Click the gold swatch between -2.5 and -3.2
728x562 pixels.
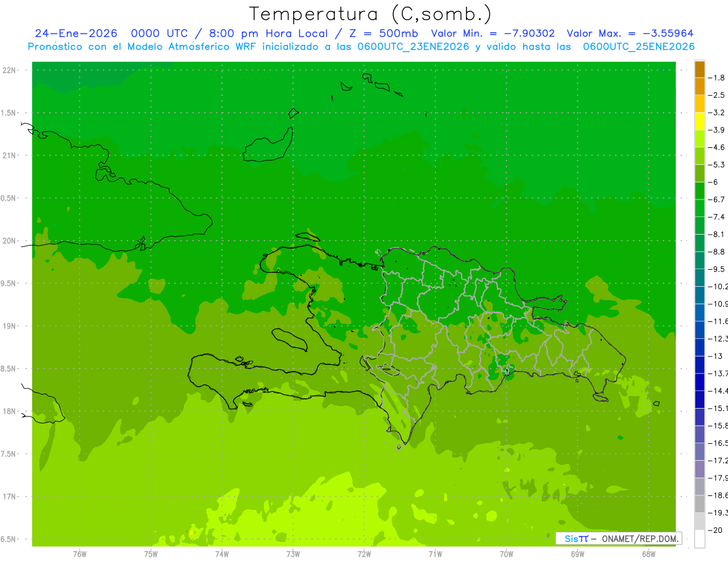click(x=699, y=104)
